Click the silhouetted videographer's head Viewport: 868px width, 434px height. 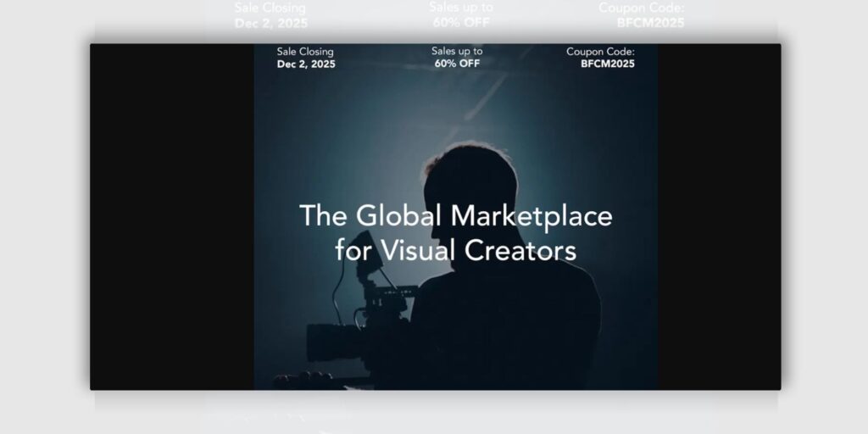tap(470, 182)
